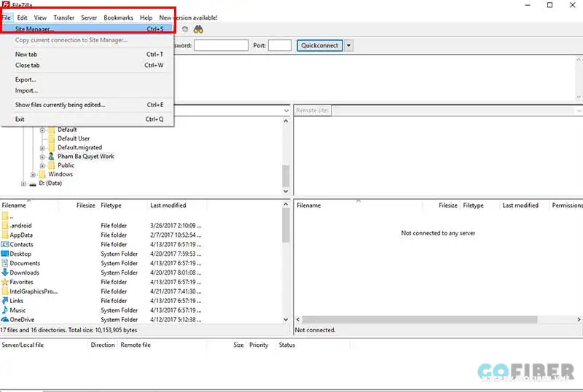This screenshot has height=392, width=583.
Task: Click the Windows folder icon in tree
Action: [x=42, y=174]
